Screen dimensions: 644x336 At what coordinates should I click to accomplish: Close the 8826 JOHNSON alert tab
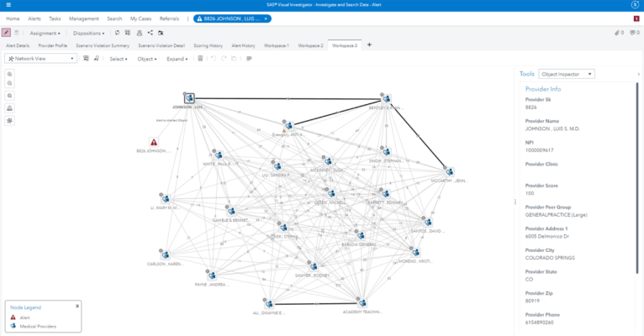tap(266, 18)
